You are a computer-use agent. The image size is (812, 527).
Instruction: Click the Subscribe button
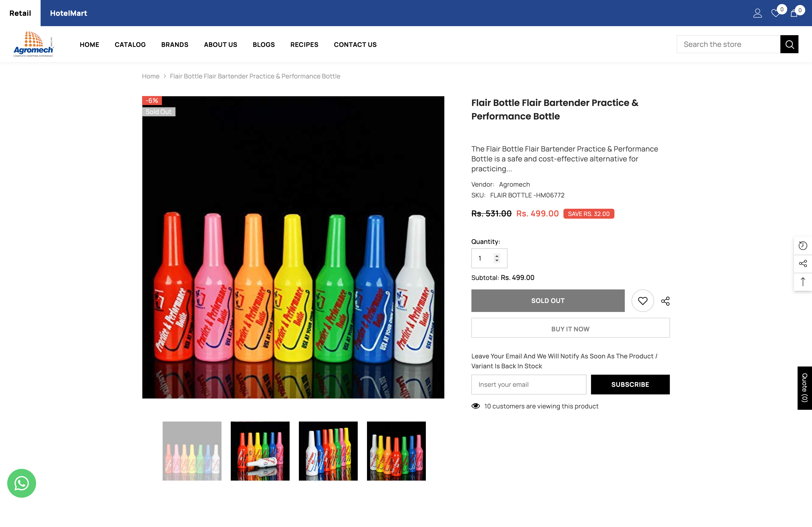pyautogui.click(x=630, y=385)
